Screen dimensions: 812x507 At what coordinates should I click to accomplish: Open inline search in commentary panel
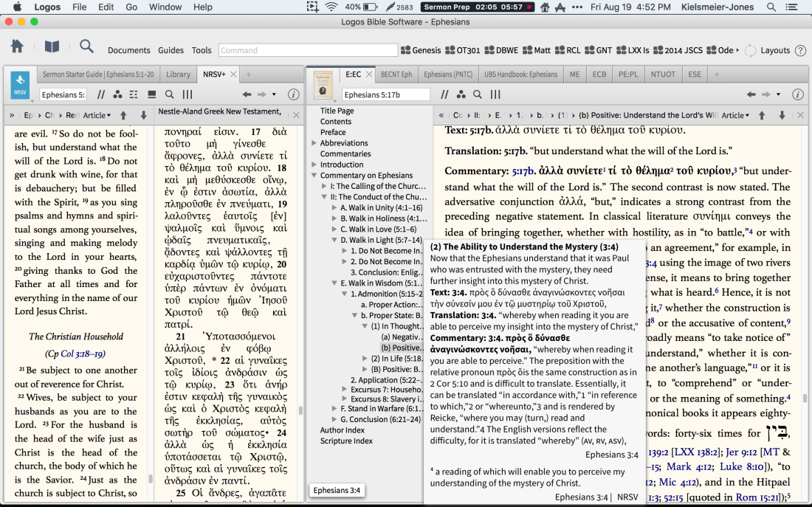(x=478, y=94)
